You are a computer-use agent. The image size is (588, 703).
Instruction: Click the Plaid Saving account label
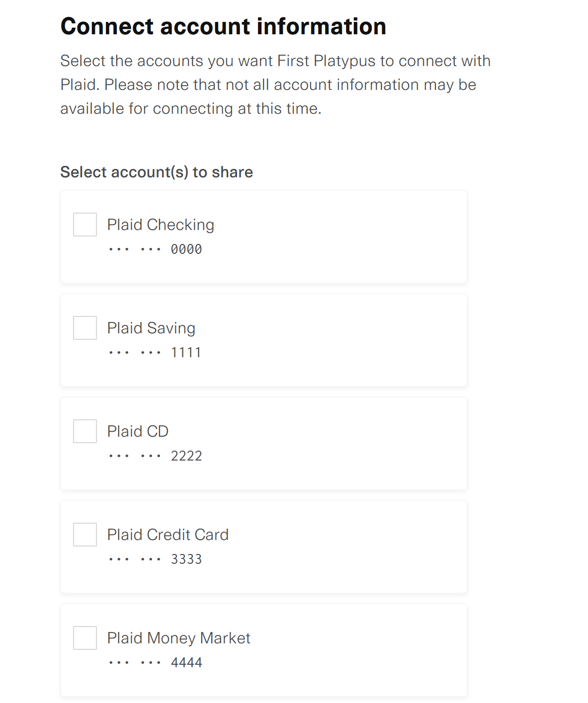point(151,328)
